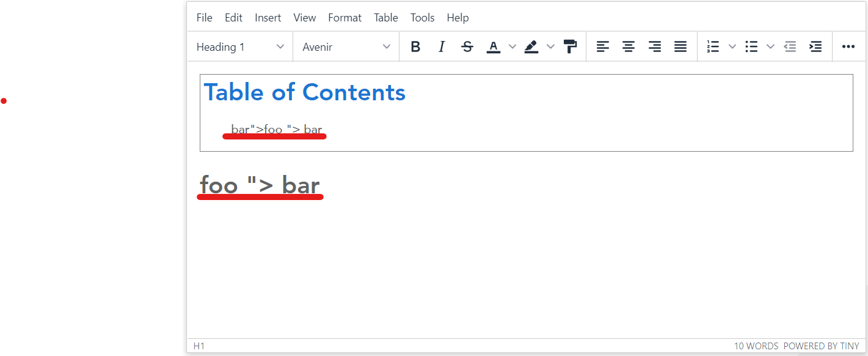
Task: Open the Avenir font family dropdown
Action: [345, 46]
